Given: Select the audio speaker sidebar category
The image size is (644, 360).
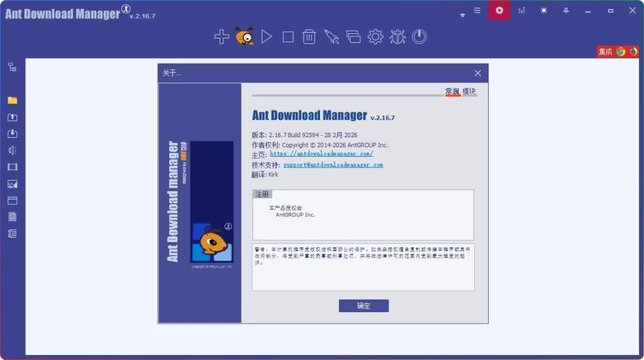Looking at the screenshot, I should click(13, 150).
